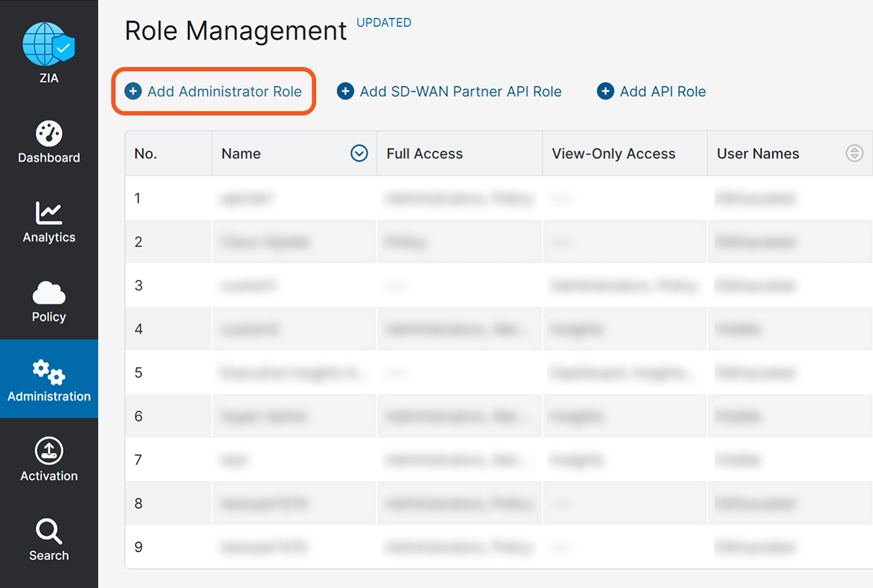Click plus icon beside Add API Role

[x=605, y=91]
